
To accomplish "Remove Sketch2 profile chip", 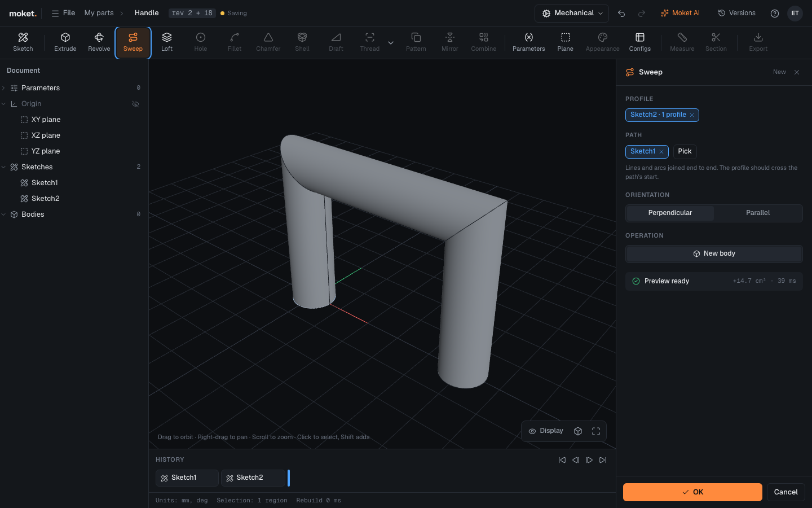I will (692, 115).
